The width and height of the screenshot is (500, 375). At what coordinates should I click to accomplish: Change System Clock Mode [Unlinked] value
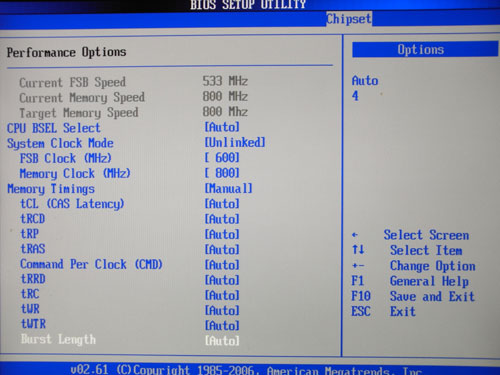point(235,142)
